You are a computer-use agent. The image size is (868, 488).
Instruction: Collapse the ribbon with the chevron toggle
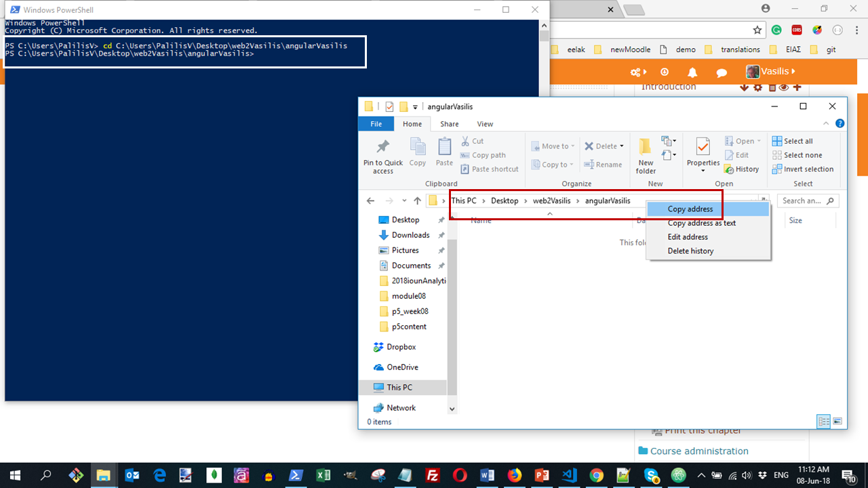click(826, 123)
